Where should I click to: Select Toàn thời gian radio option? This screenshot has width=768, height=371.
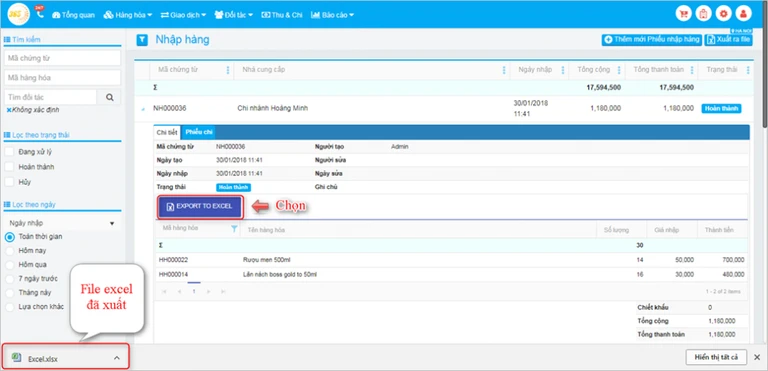[9, 237]
